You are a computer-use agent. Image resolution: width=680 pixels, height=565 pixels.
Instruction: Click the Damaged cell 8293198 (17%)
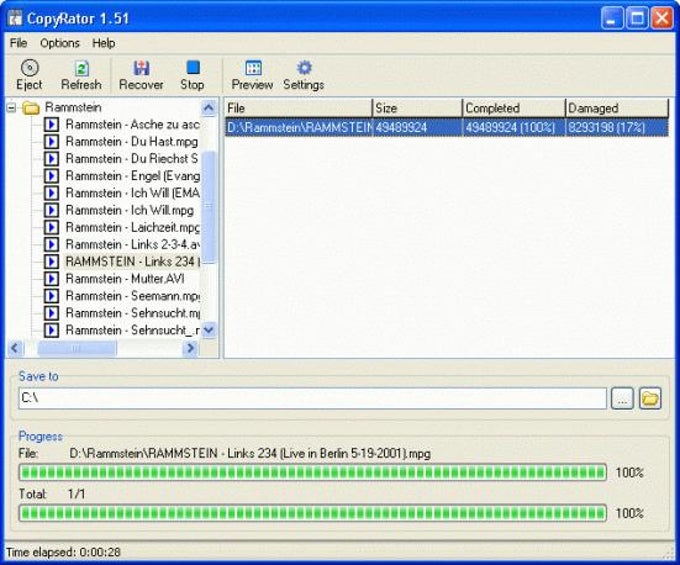[x=606, y=127]
